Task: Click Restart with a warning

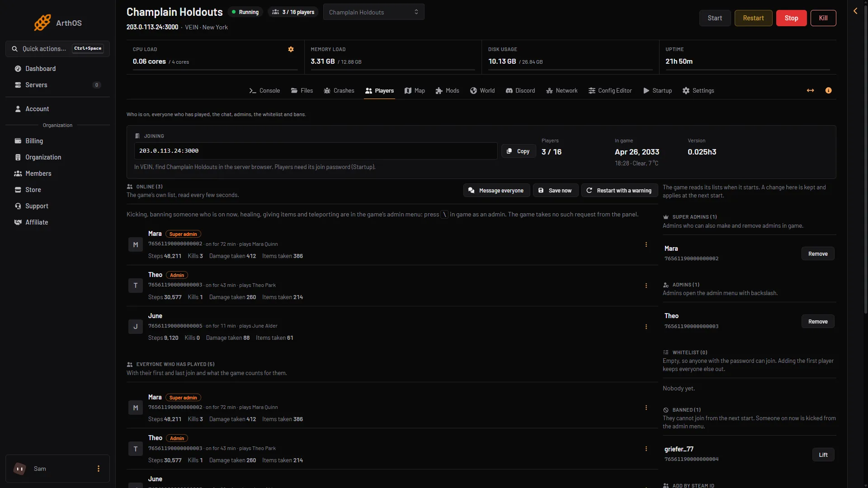Action: coord(619,190)
